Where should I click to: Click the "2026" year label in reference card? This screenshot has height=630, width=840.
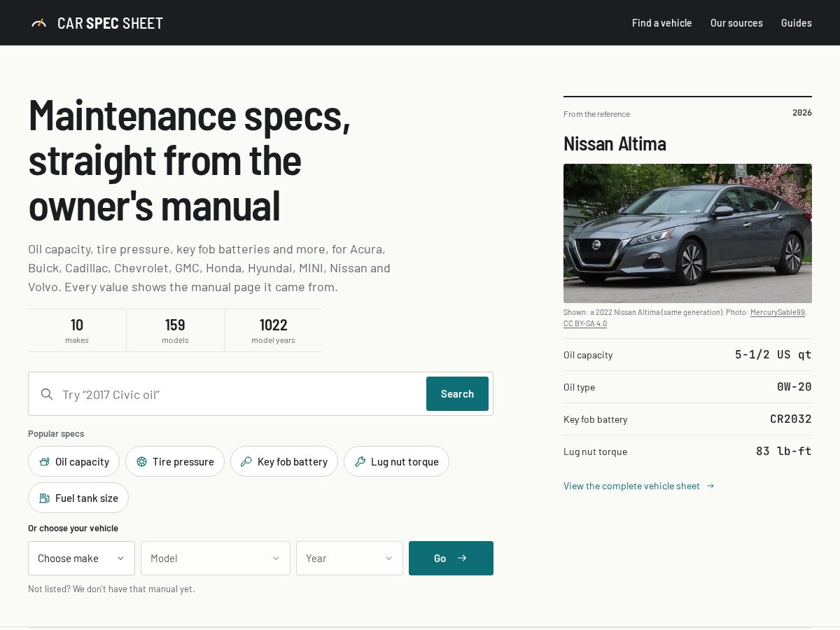click(802, 113)
